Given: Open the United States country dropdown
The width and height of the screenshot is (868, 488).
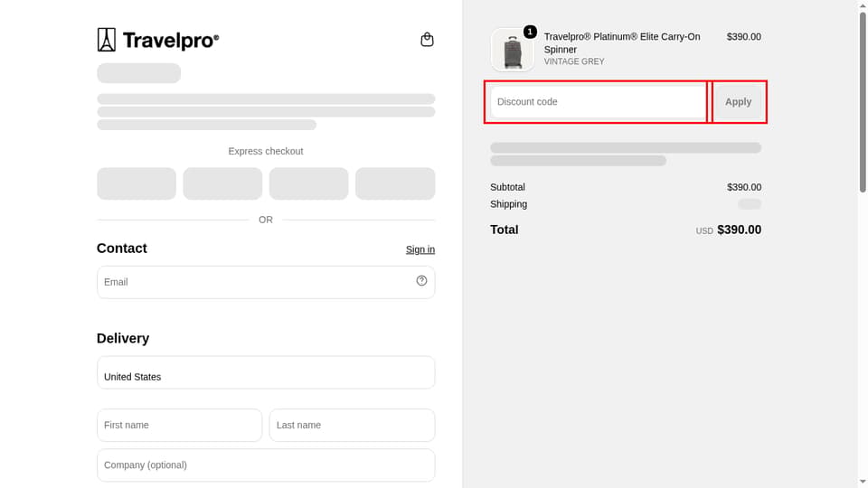Looking at the screenshot, I should [x=266, y=372].
